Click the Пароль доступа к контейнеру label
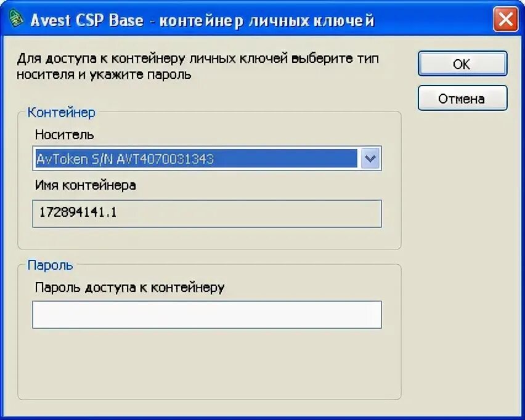This screenshot has height=420, width=525. pos(129,288)
